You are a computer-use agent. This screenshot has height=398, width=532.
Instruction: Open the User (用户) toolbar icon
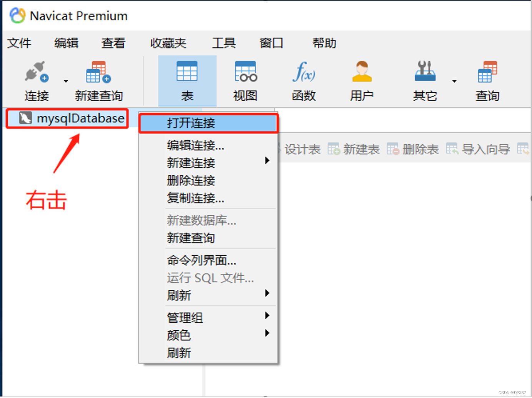(x=362, y=72)
